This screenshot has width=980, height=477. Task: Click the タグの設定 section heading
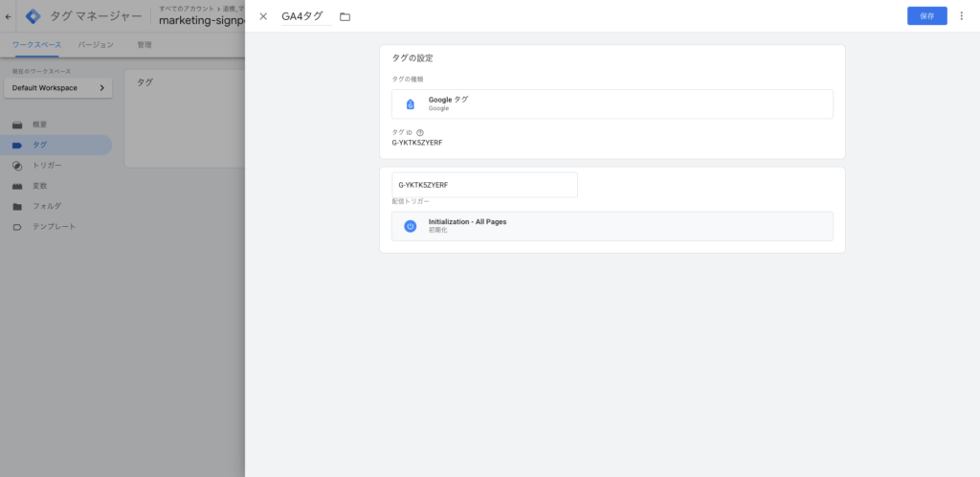(x=412, y=58)
